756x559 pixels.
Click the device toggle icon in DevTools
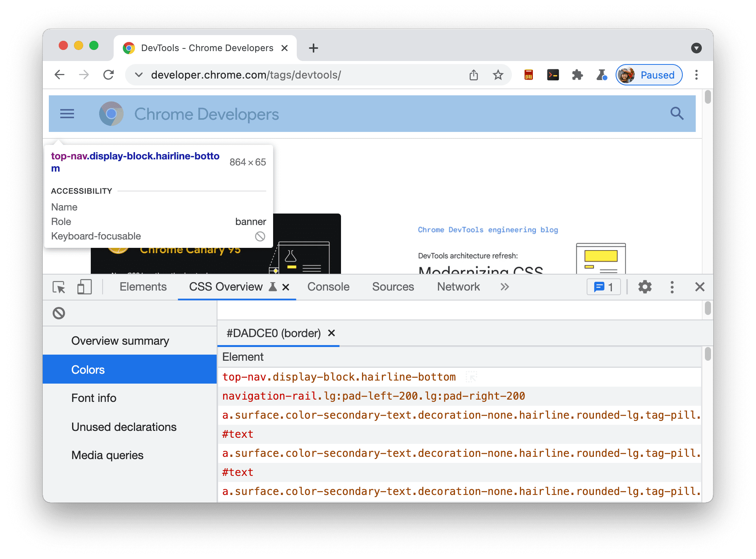point(84,287)
